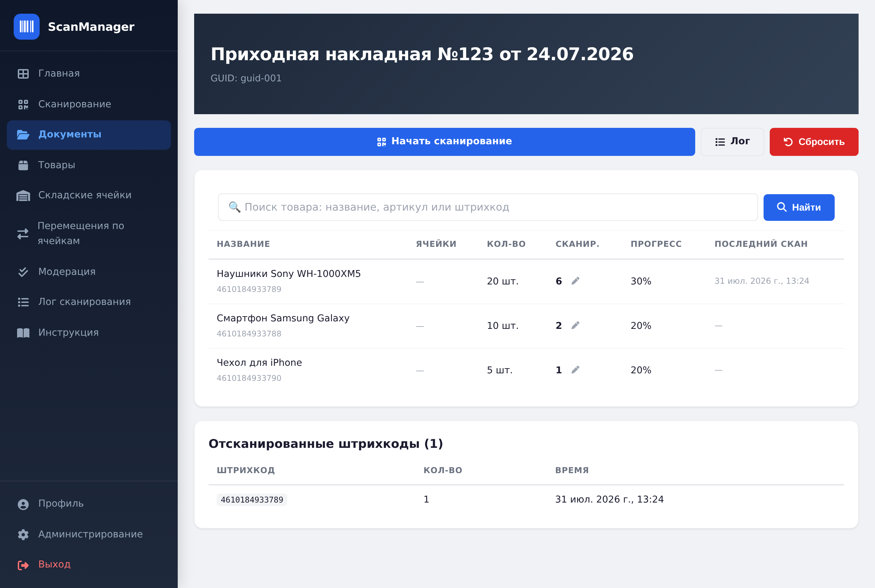Screen dimensions: 875x588
Task: Click the Модерация checkmark icon
Action: point(23,272)
